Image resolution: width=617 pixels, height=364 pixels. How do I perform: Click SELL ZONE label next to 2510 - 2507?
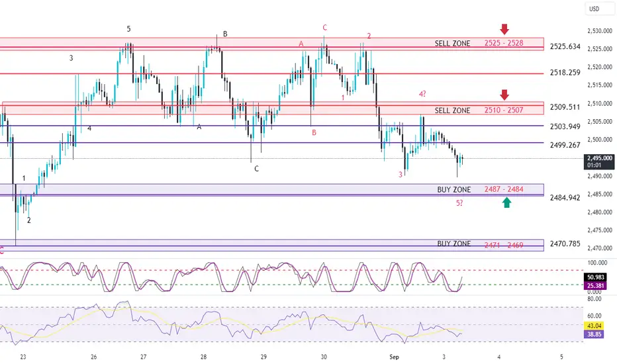[452, 110]
